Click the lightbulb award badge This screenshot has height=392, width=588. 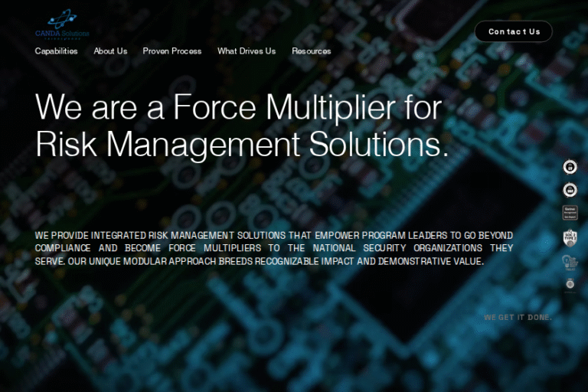[x=570, y=262]
